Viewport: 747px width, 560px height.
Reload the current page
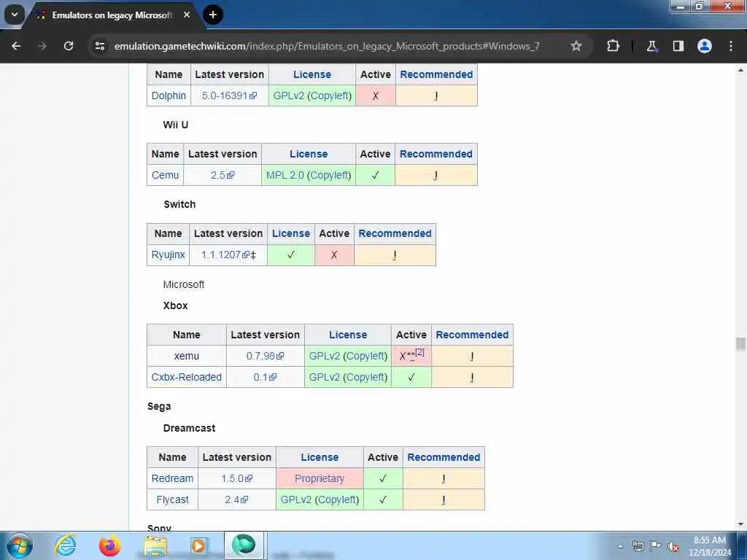[x=69, y=46]
